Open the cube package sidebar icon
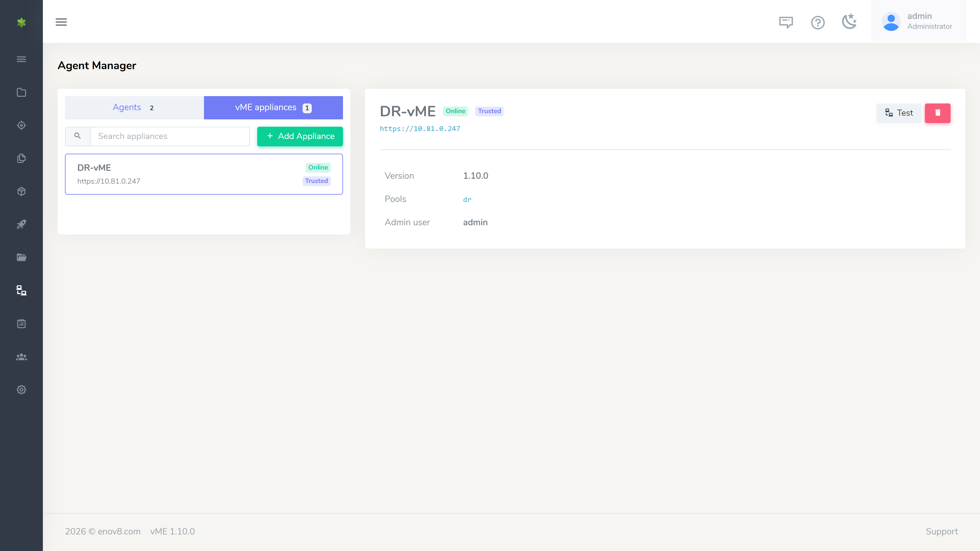Viewport: 980px width, 551px height. pos(21,191)
